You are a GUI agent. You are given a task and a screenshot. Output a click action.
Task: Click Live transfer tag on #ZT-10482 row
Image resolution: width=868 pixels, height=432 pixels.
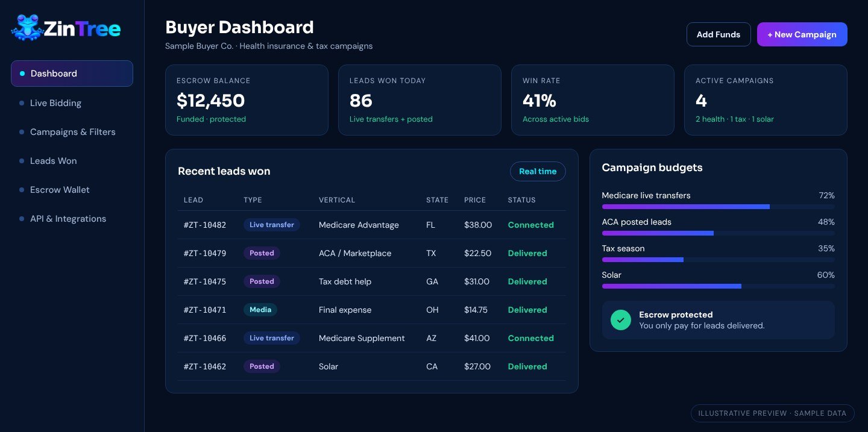pos(272,225)
